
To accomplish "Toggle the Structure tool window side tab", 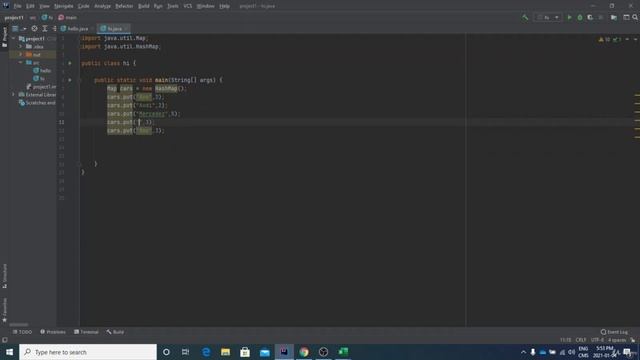I will click(4, 276).
